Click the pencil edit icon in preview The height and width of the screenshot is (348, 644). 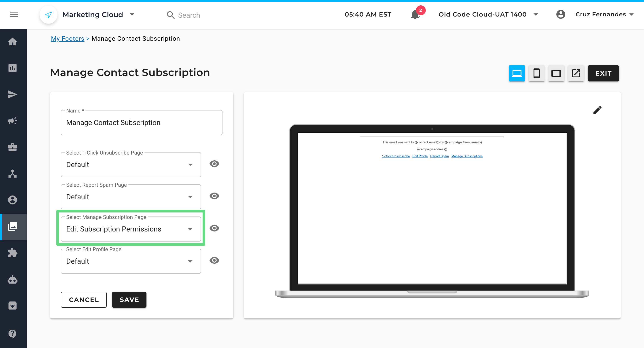point(597,110)
